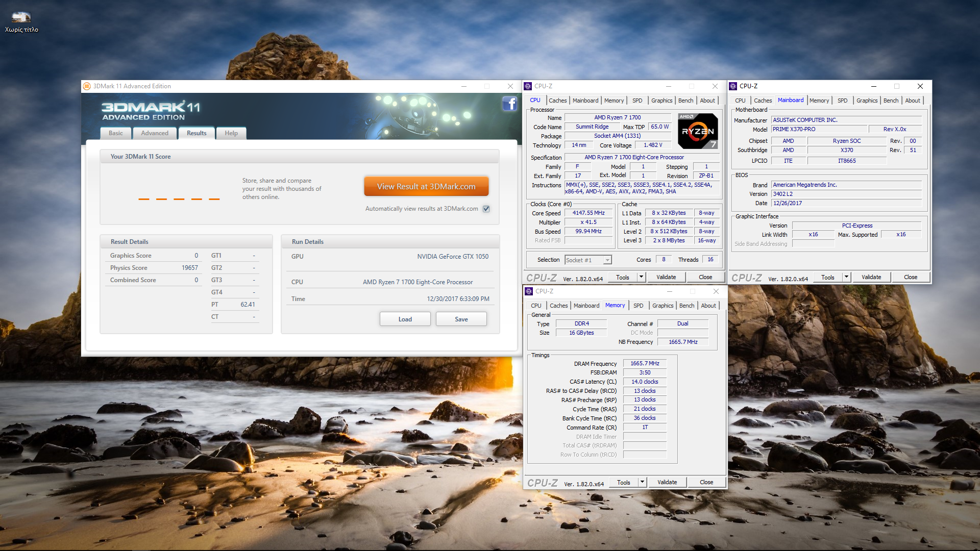Click the Bank Cycle Time 36 clocks value

pyautogui.click(x=645, y=418)
